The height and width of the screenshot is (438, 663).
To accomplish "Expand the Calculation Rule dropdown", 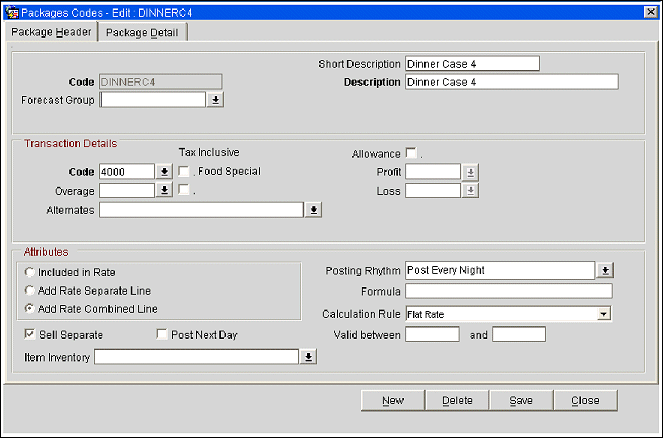I will (603, 314).
